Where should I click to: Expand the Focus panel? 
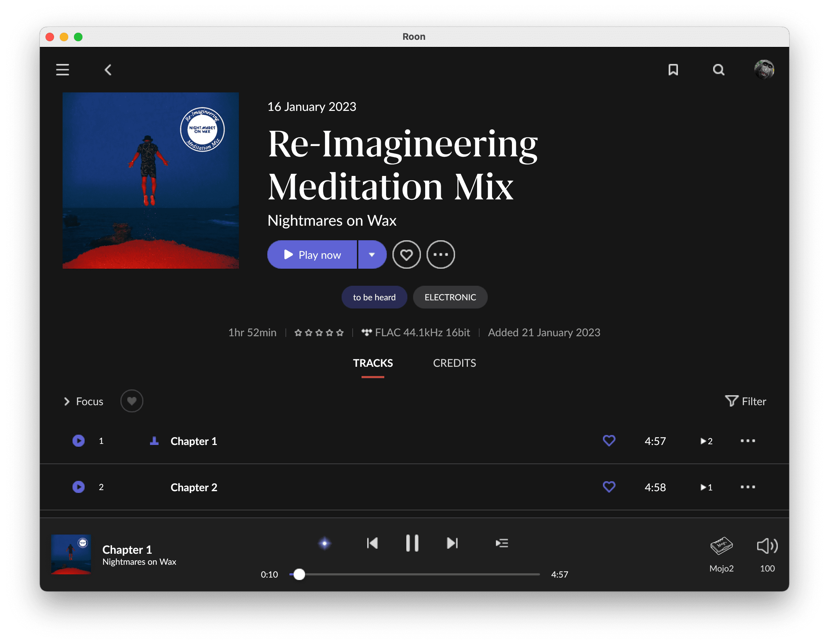[x=83, y=402]
